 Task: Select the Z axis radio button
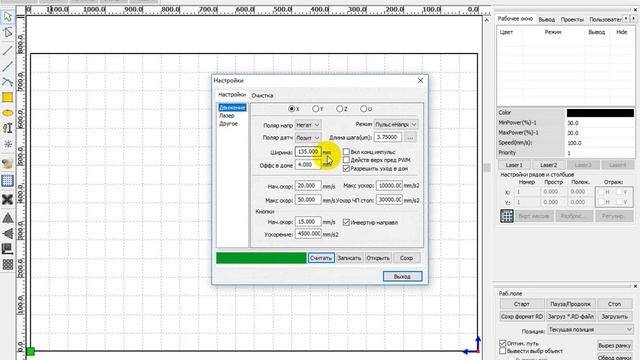(340, 109)
